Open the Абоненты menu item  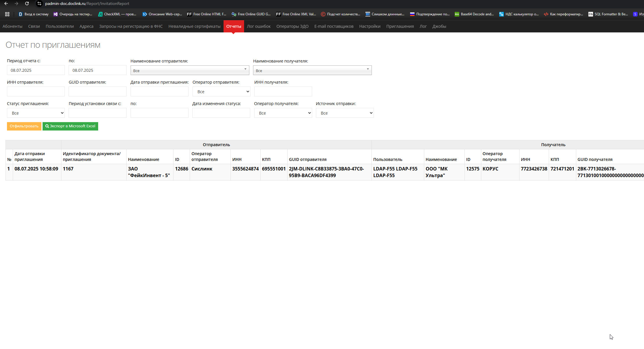tap(12, 26)
